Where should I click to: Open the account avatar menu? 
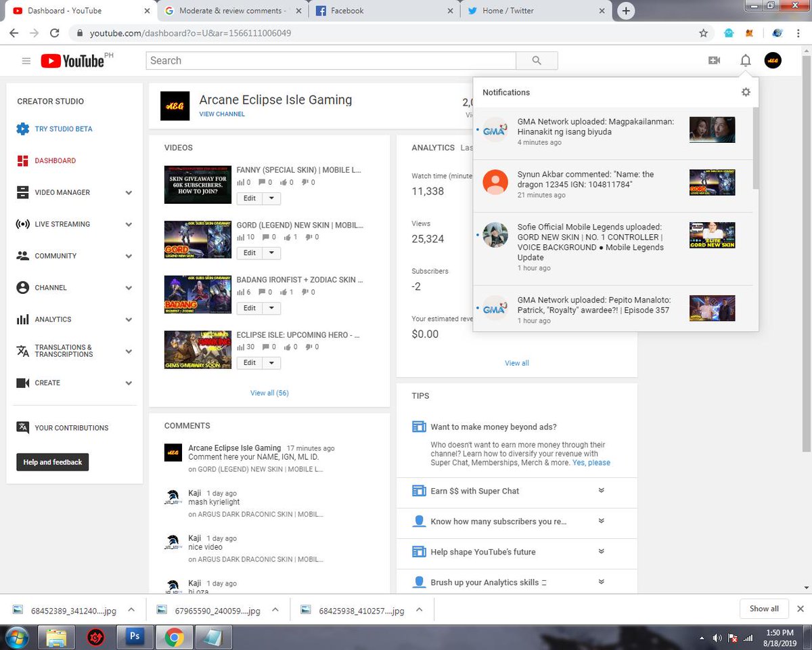(773, 61)
